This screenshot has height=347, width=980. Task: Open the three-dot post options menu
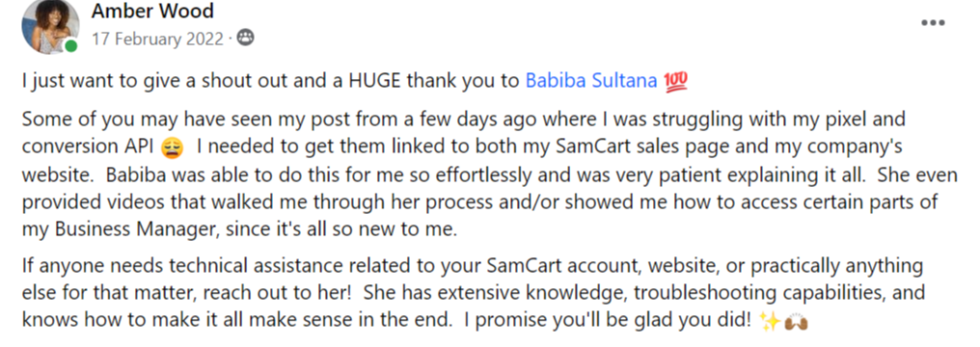pyautogui.click(x=933, y=23)
